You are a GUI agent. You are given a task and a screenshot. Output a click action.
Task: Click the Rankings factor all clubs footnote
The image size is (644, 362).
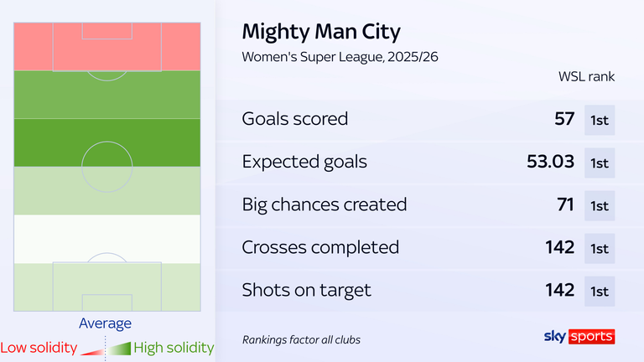coord(301,340)
